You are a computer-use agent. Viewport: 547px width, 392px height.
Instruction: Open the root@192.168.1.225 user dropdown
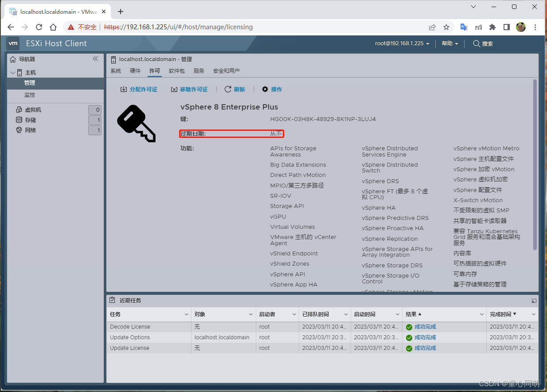[402, 43]
